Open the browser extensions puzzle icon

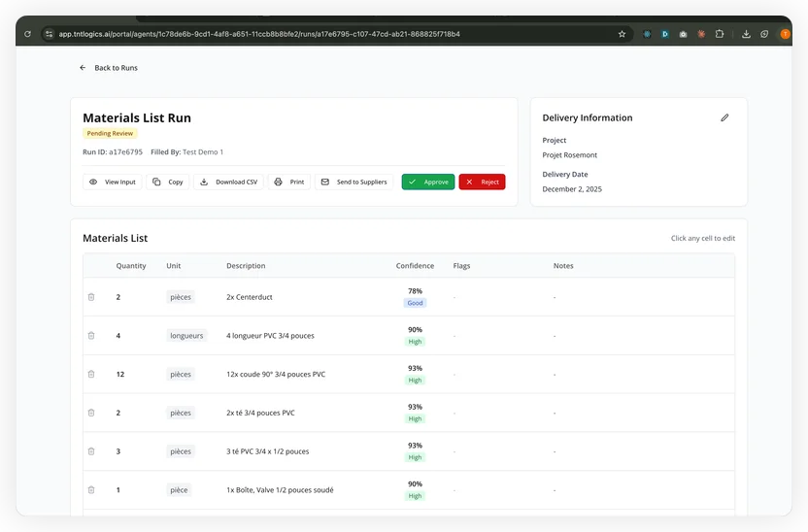[720, 34]
